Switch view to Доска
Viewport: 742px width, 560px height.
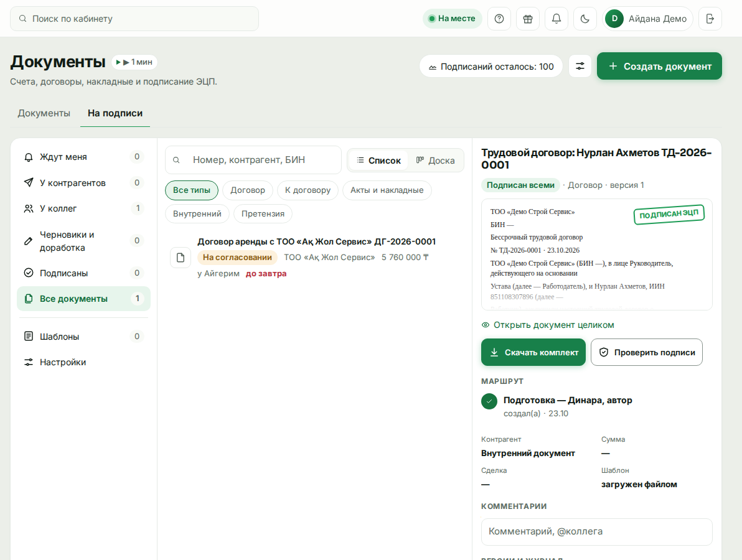point(435,161)
